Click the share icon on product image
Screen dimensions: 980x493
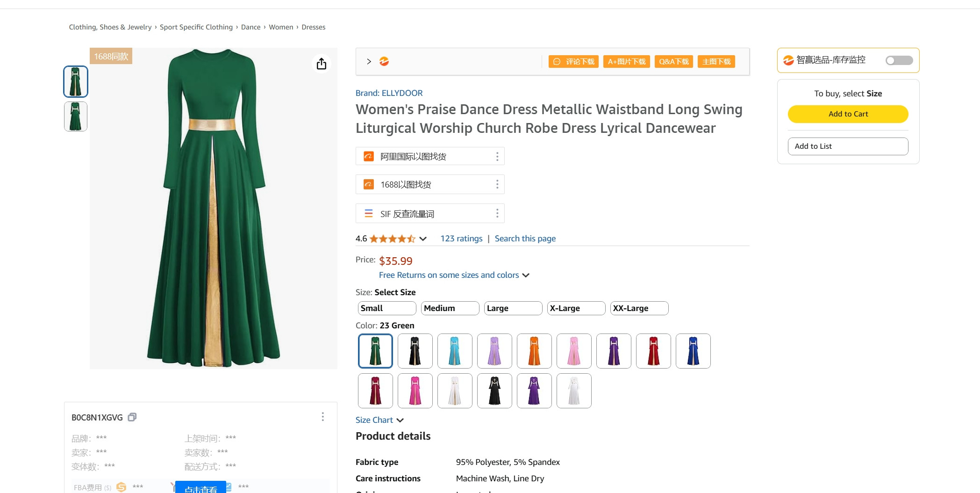click(x=322, y=64)
